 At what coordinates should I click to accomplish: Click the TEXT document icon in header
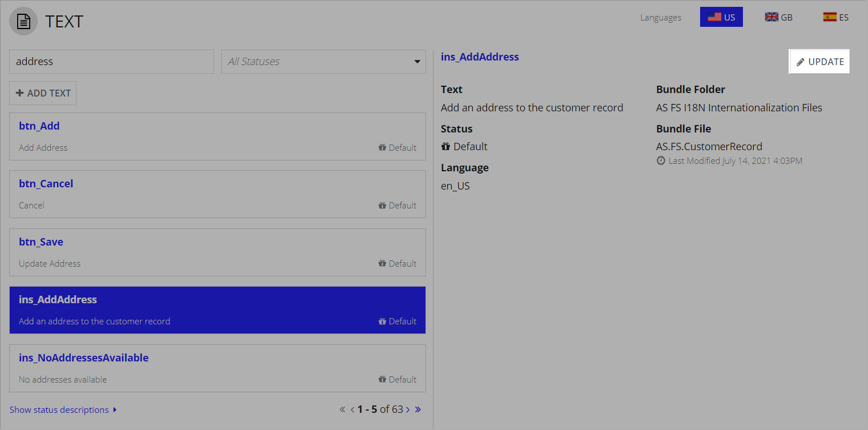coord(23,22)
